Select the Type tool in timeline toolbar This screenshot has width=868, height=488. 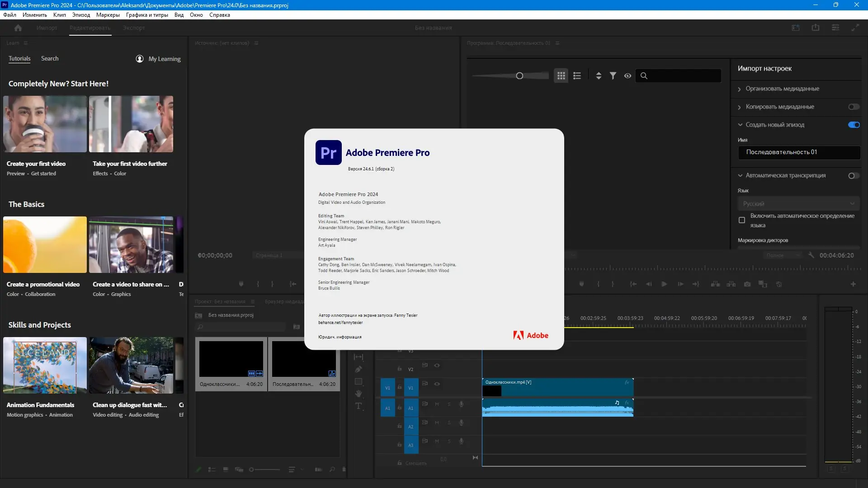tap(359, 406)
